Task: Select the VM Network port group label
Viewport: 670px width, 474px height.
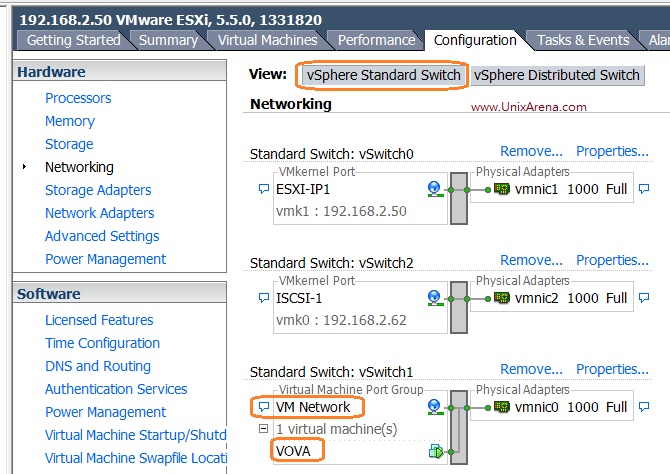Action: point(313,407)
